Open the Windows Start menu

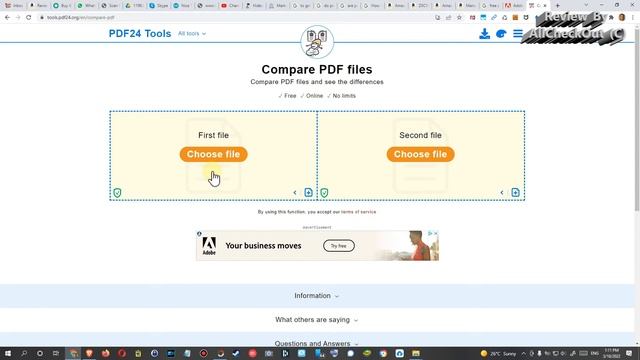pyautogui.click(x=8, y=353)
